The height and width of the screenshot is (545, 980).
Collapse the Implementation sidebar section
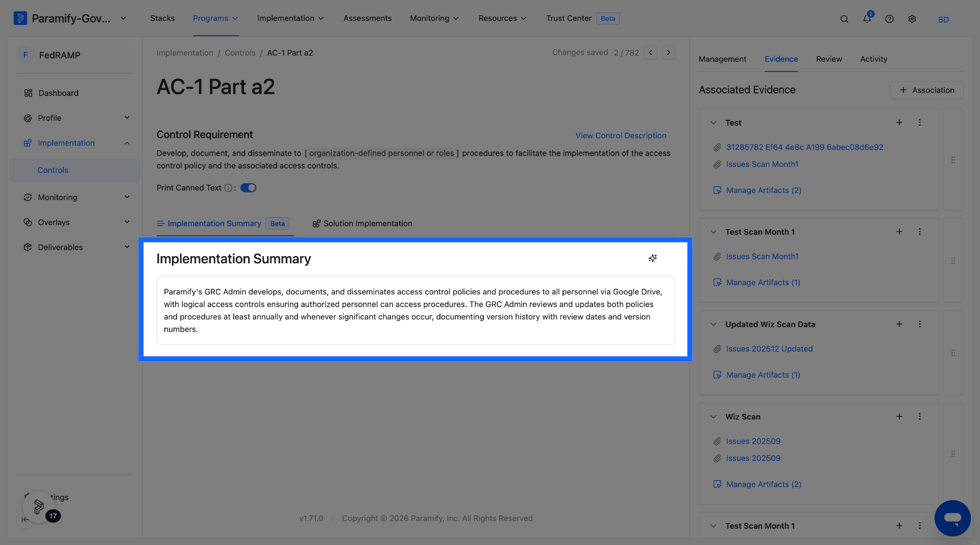[x=127, y=143]
